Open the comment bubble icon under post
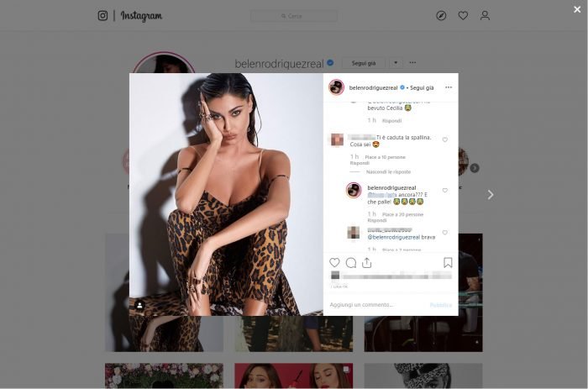 pyautogui.click(x=351, y=263)
